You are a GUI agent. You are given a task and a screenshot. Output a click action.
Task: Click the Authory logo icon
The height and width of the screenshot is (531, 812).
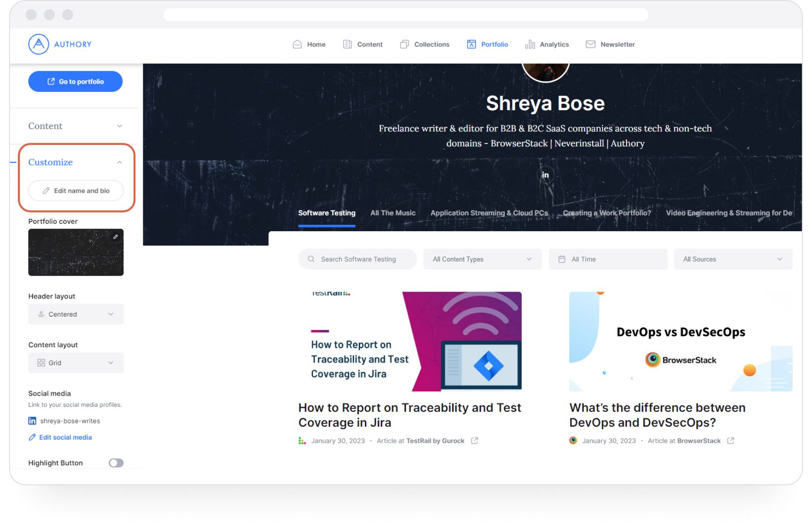38,44
